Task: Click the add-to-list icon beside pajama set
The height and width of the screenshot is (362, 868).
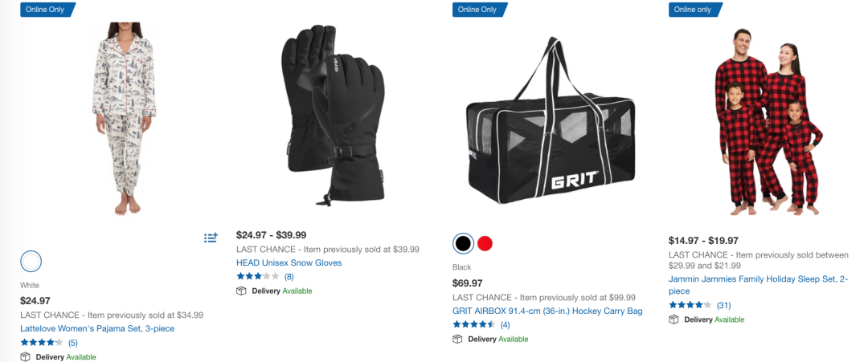Action: point(211,238)
